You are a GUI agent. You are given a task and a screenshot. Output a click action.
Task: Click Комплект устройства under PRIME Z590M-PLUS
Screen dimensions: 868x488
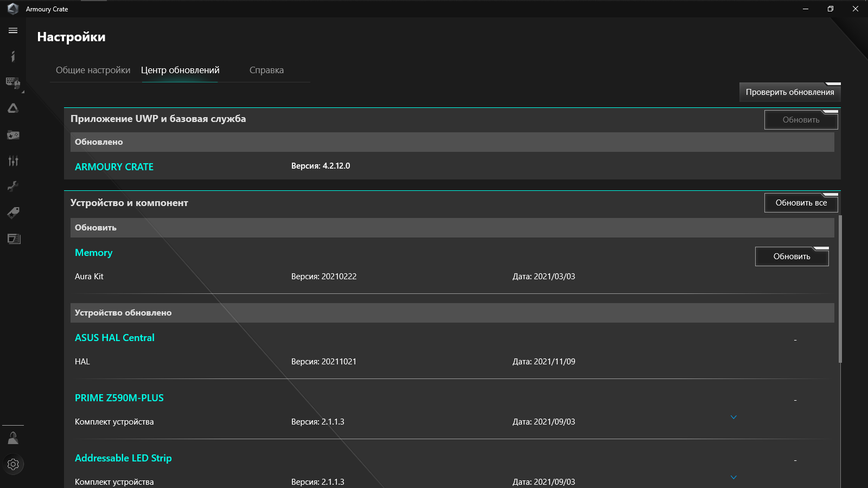click(114, 422)
